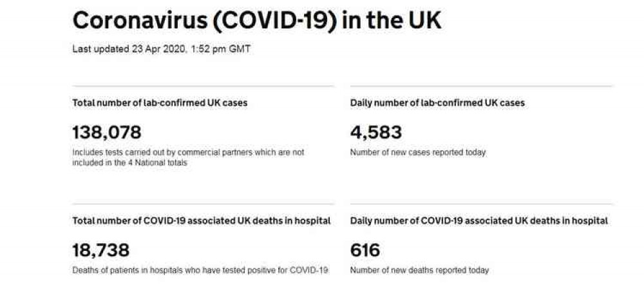
Task: Select the Last updated 23 Apr 2020 timestamp
Action: (x=162, y=49)
